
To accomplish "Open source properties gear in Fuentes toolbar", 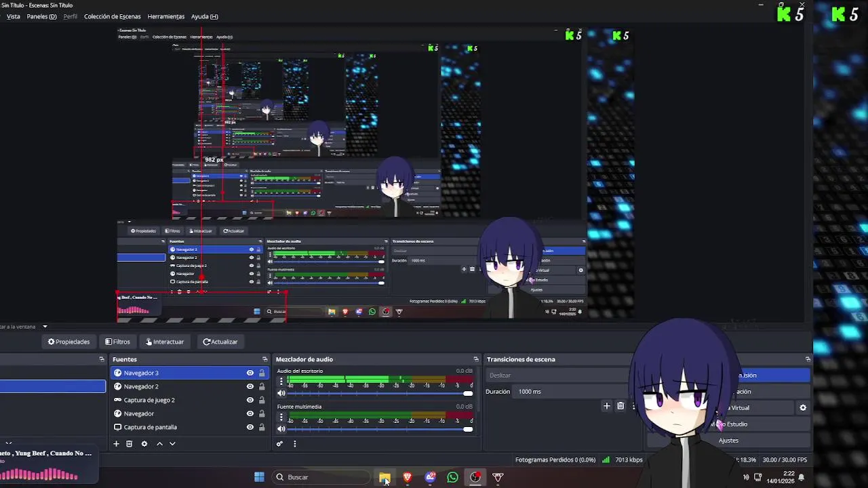I will (x=144, y=444).
